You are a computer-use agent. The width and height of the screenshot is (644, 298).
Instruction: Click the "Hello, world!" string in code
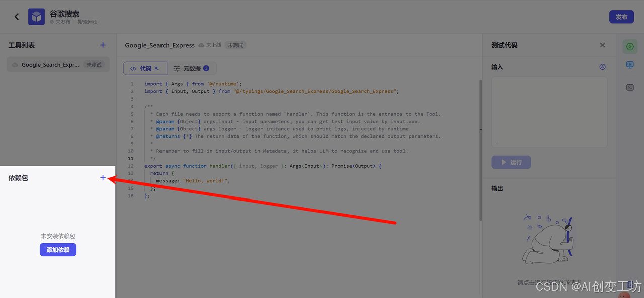pos(206,181)
